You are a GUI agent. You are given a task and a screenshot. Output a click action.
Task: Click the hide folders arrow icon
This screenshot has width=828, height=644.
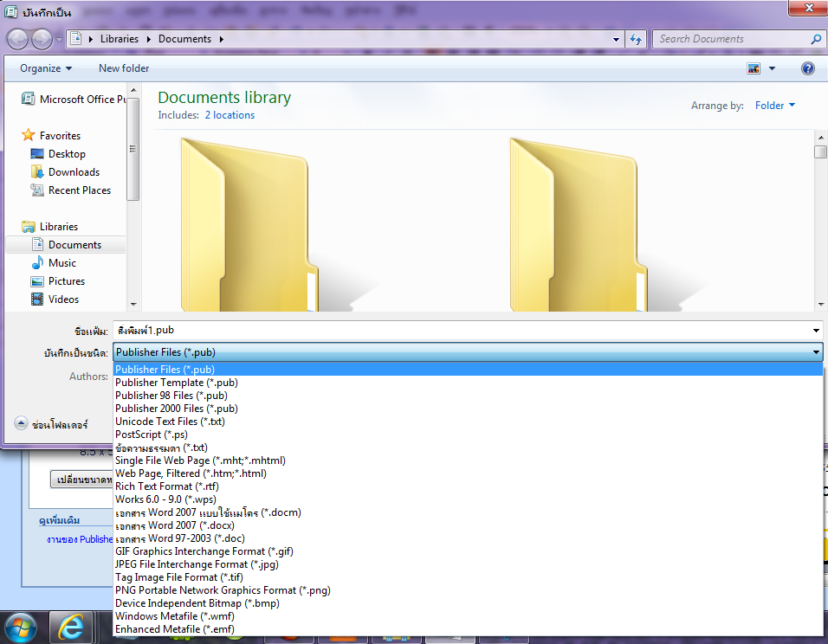(x=21, y=423)
